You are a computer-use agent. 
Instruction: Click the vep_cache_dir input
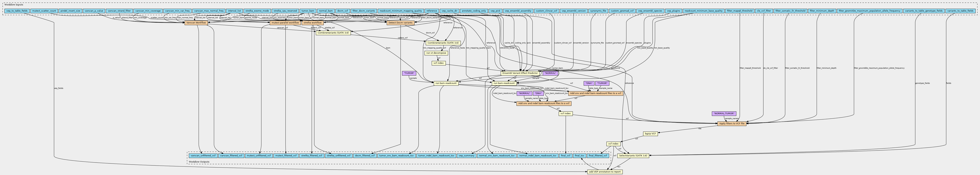449,11
